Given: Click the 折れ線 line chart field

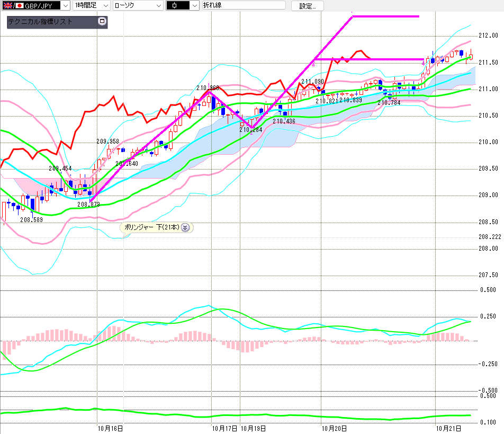Looking at the screenshot, I should (x=244, y=5).
